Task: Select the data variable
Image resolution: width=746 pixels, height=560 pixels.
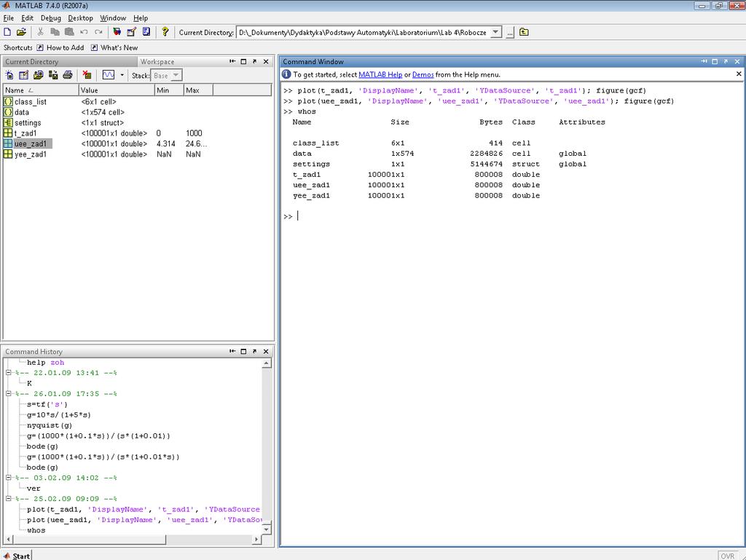Action: point(21,112)
